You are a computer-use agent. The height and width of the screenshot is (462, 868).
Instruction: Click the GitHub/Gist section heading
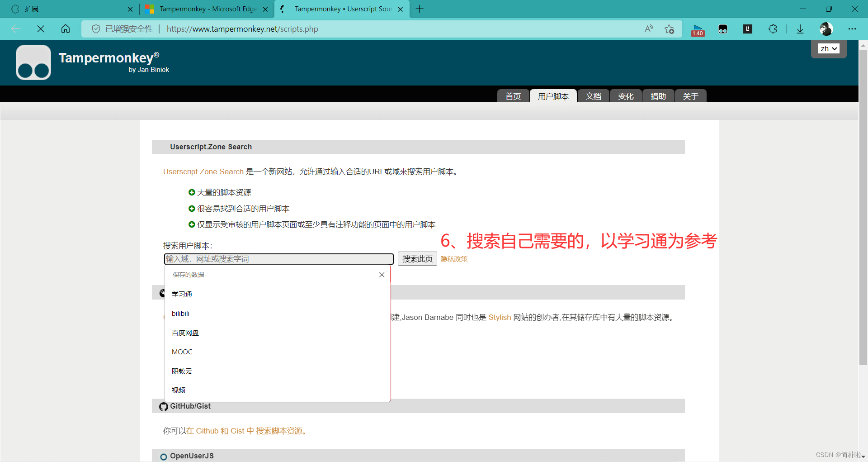tap(190, 406)
